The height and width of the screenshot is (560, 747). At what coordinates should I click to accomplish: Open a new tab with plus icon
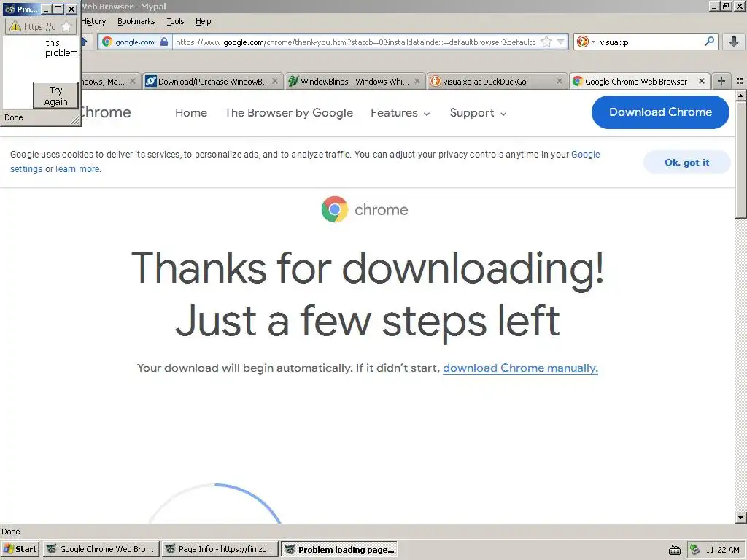click(721, 81)
